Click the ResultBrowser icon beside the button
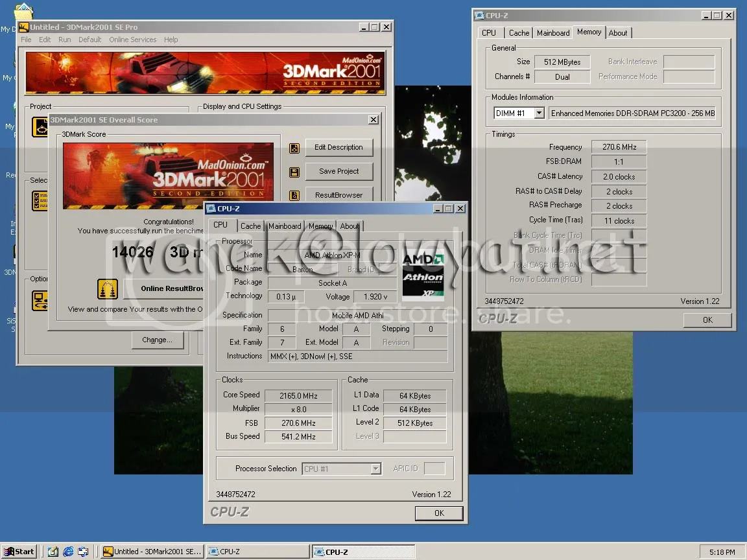 tap(294, 195)
